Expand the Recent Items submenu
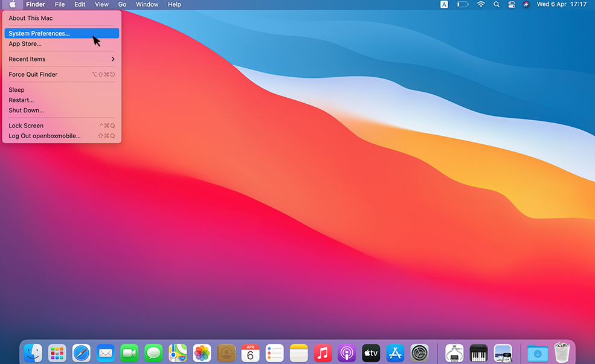This screenshot has height=364, width=595. coord(62,59)
